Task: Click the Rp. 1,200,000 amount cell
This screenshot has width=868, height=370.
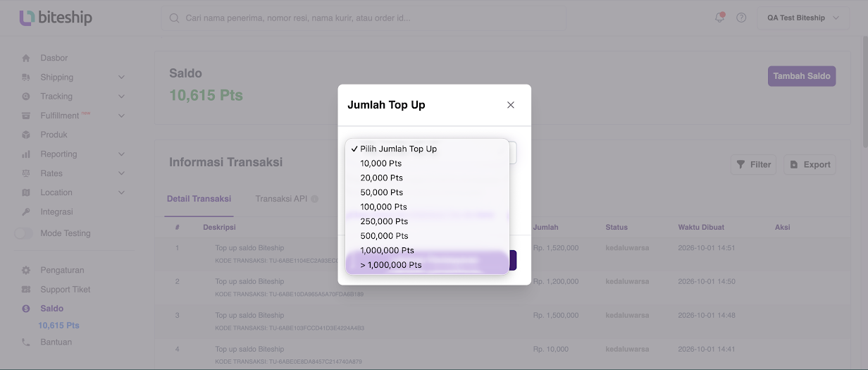Action: [556, 281]
